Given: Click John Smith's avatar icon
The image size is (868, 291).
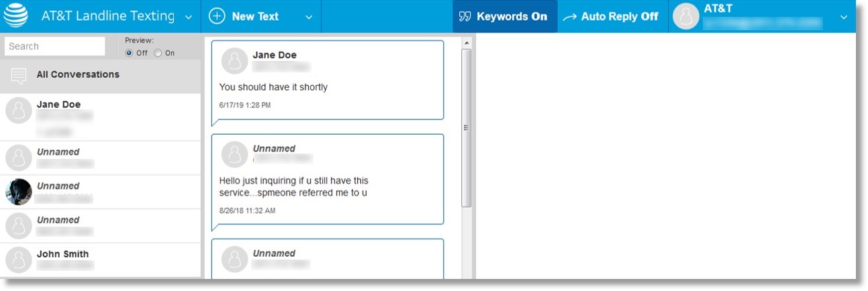Looking at the screenshot, I should [x=19, y=260].
